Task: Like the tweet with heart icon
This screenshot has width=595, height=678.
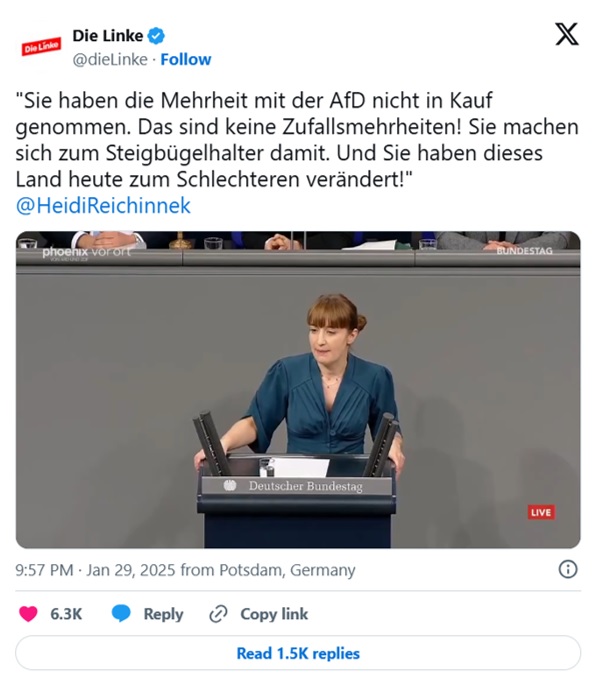Action: [29, 614]
